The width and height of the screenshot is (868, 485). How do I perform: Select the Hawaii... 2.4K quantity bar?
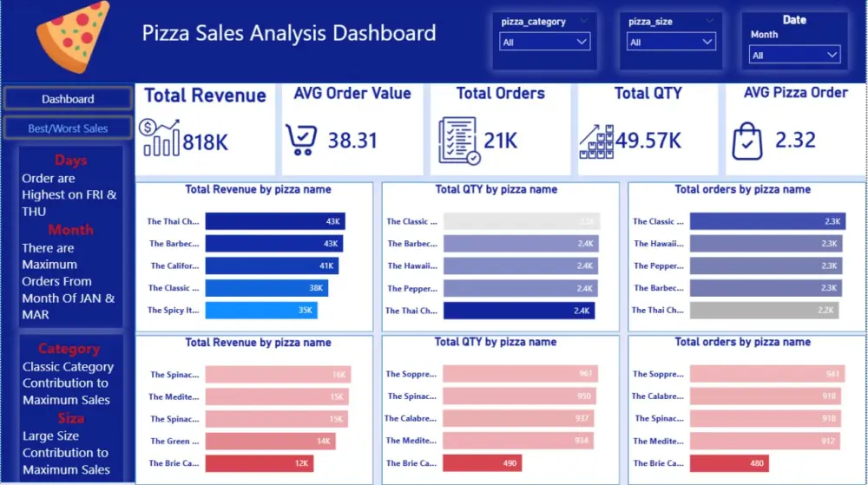click(x=520, y=266)
